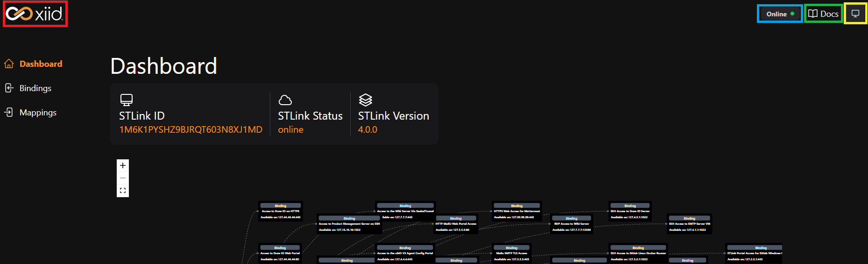Click the 'RDP Access to Wiki Server' binding

pos(572,224)
